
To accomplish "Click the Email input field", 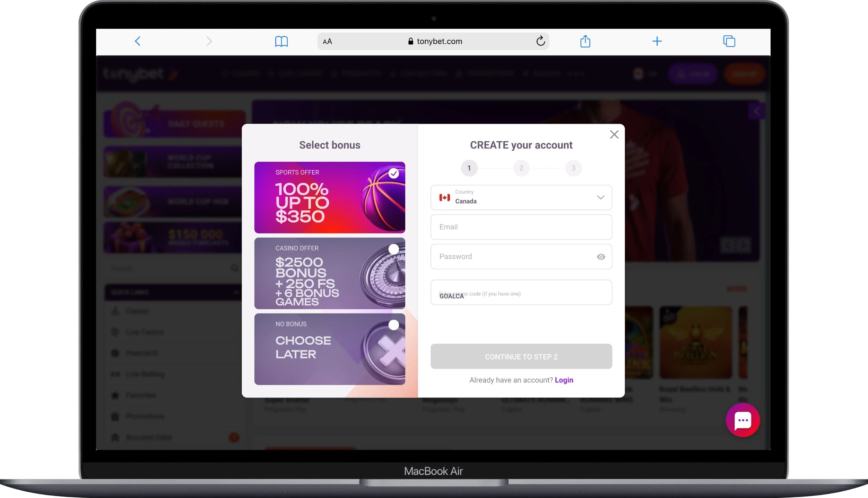I will tap(521, 227).
